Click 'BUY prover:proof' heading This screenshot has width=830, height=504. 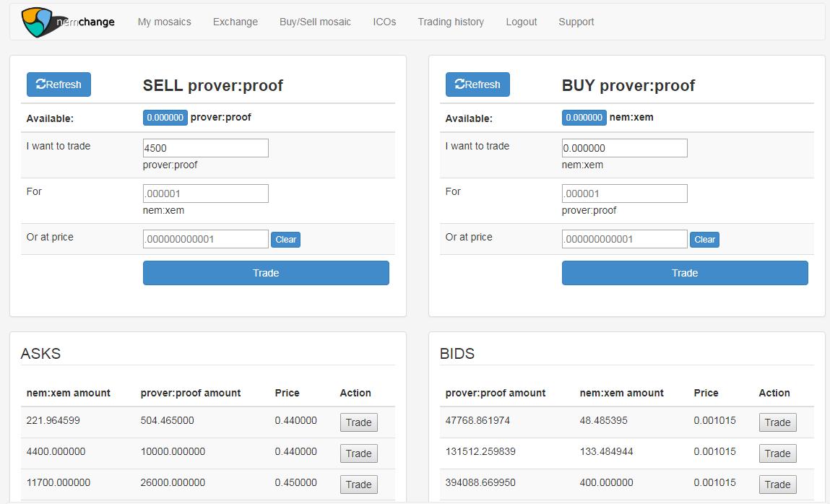[x=628, y=85]
